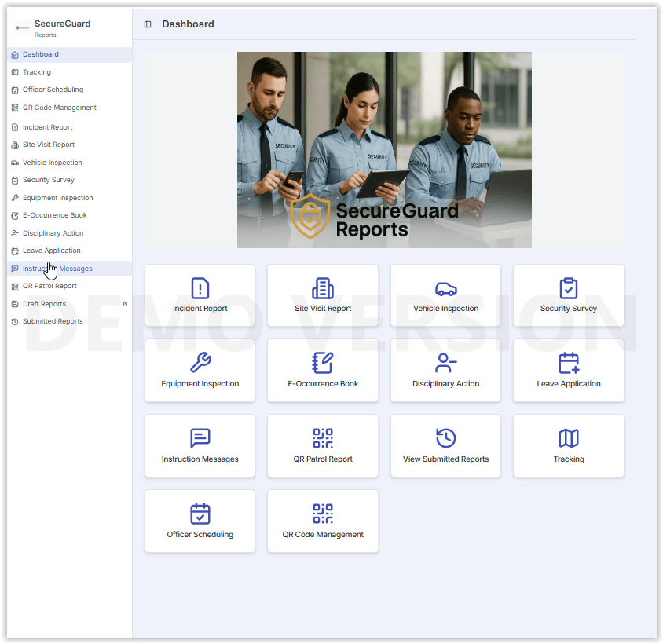Click the SecureGuard Reports banner image
663x644 pixels.
click(x=384, y=150)
